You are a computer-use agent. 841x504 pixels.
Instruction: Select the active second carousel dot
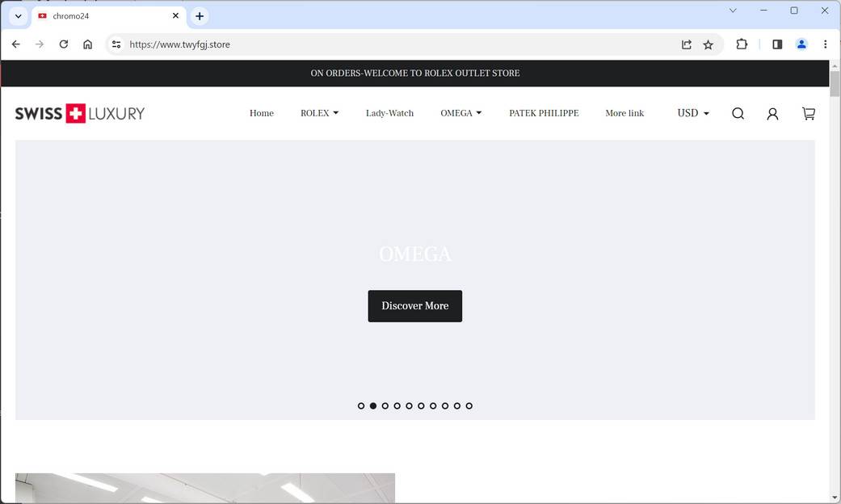tap(372, 406)
